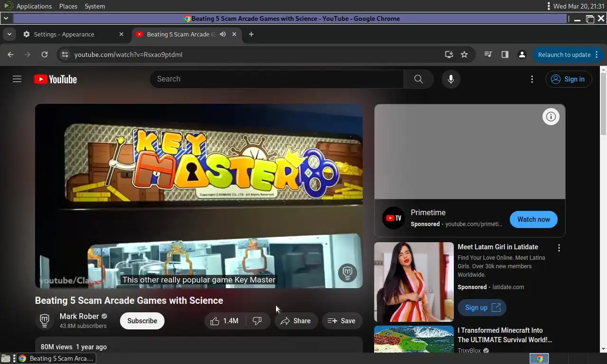Open Chrome three-dot menu
The image size is (607, 364).
click(597, 55)
